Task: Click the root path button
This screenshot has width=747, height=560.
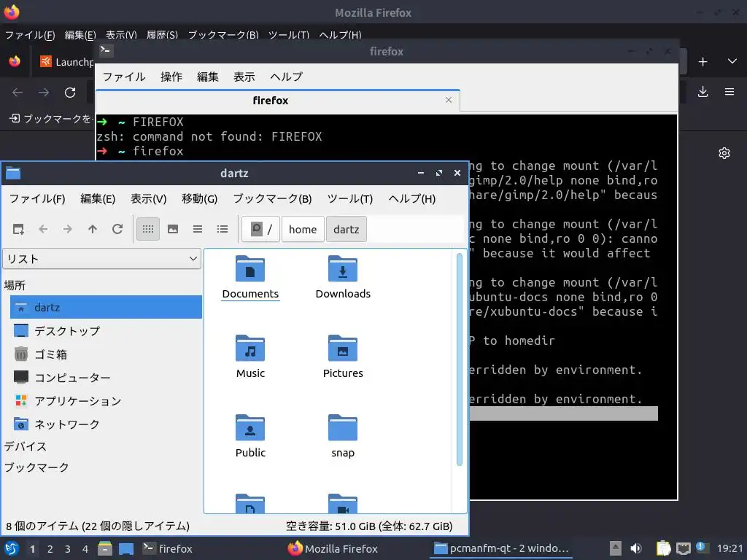Action: (x=261, y=229)
